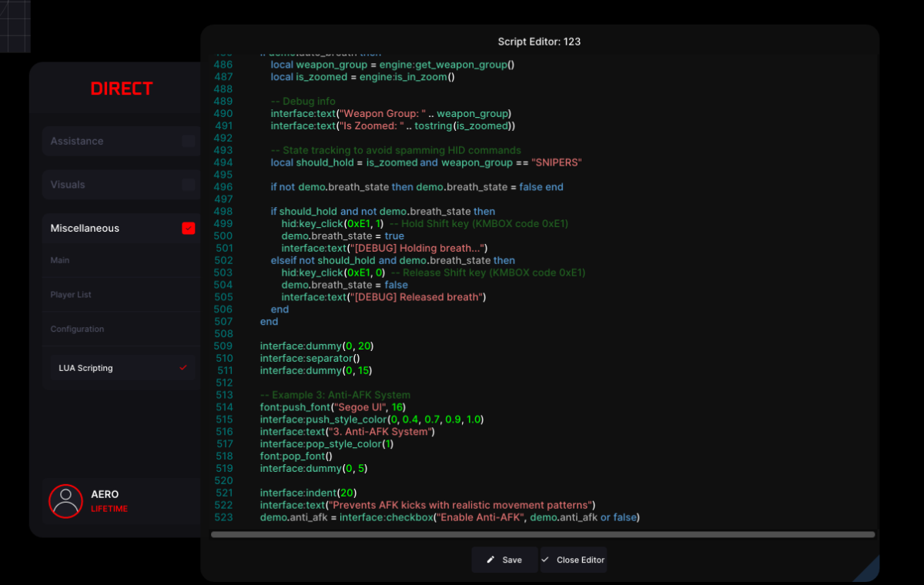Enable the Visuals checkbox

click(189, 185)
